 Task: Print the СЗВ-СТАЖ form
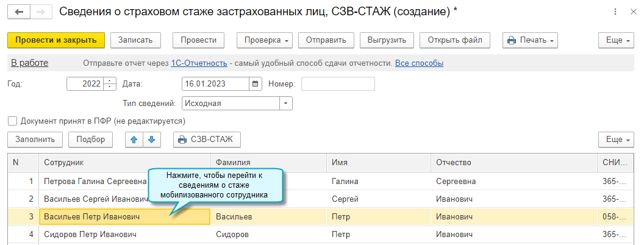tap(207, 140)
